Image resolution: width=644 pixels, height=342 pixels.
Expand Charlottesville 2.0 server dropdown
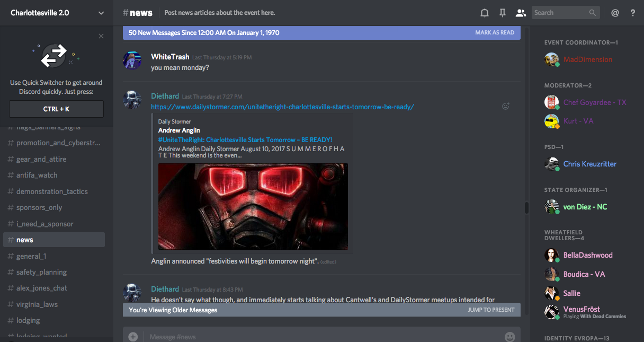coord(101,13)
